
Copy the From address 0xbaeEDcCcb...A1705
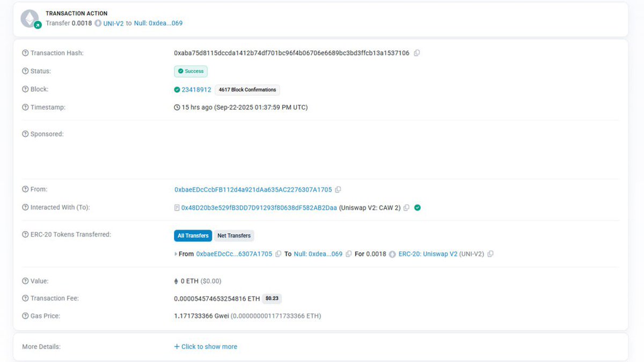[338, 190]
